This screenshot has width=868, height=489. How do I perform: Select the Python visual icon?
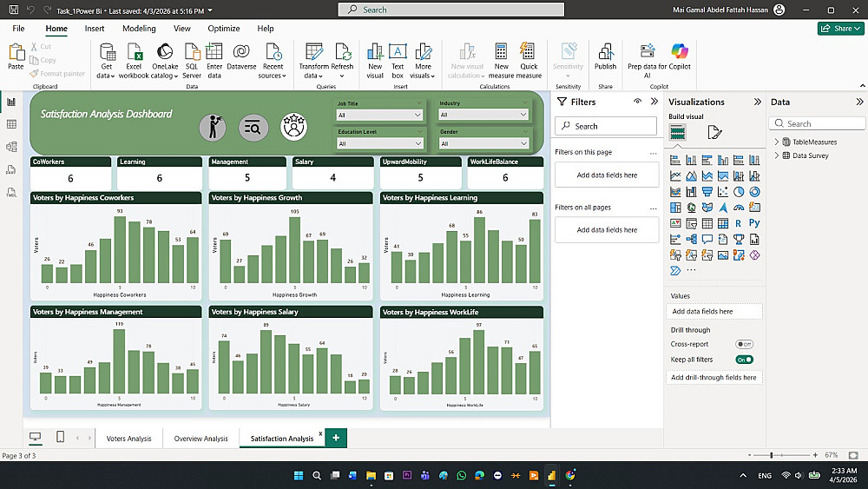click(754, 223)
